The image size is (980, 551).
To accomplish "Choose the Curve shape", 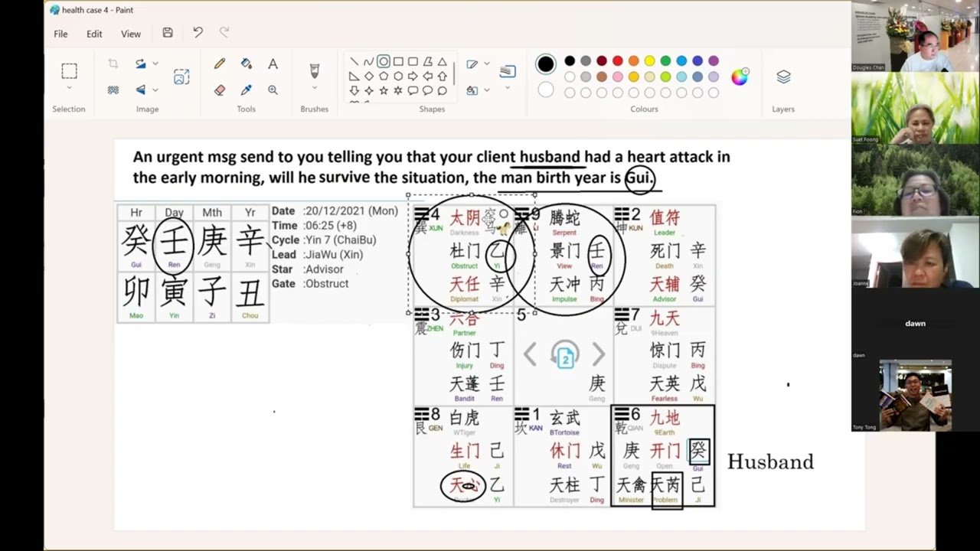I will [x=368, y=62].
